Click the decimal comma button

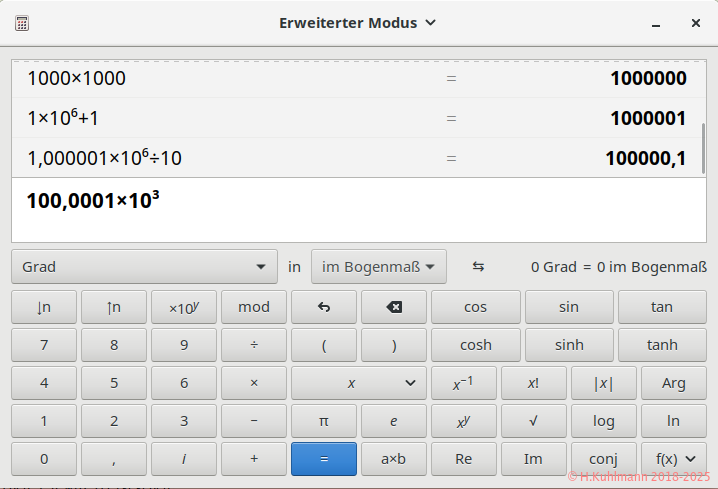tap(114, 459)
